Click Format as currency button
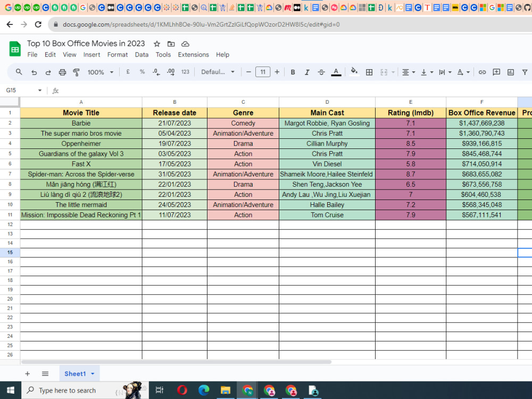Screen dimensions: 532x399 point(128,72)
